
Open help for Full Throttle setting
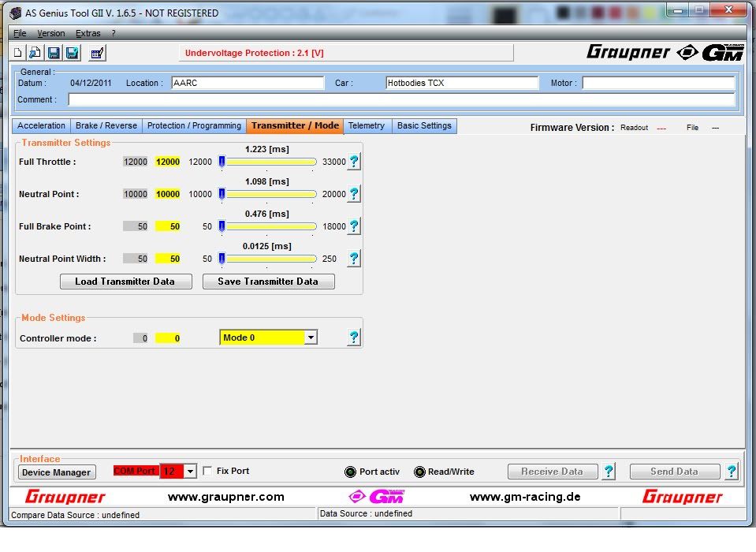(x=354, y=162)
